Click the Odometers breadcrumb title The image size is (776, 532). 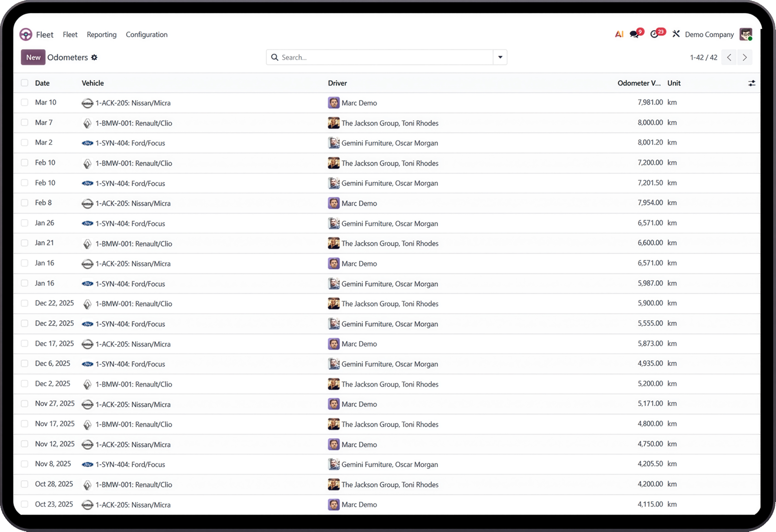[67, 57]
